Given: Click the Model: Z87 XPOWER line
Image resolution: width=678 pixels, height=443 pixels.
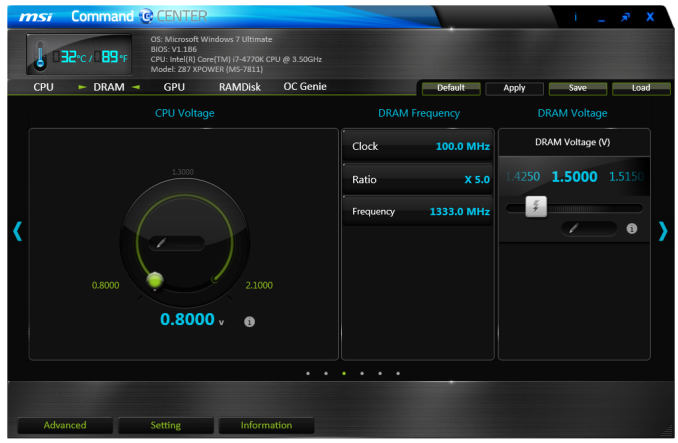Looking at the screenshot, I should [207, 69].
